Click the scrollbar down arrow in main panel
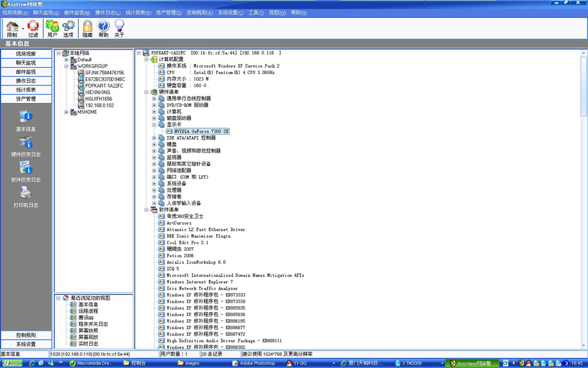Image resolution: width=588 pixels, height=368 pixels. [x=583, y=346]
